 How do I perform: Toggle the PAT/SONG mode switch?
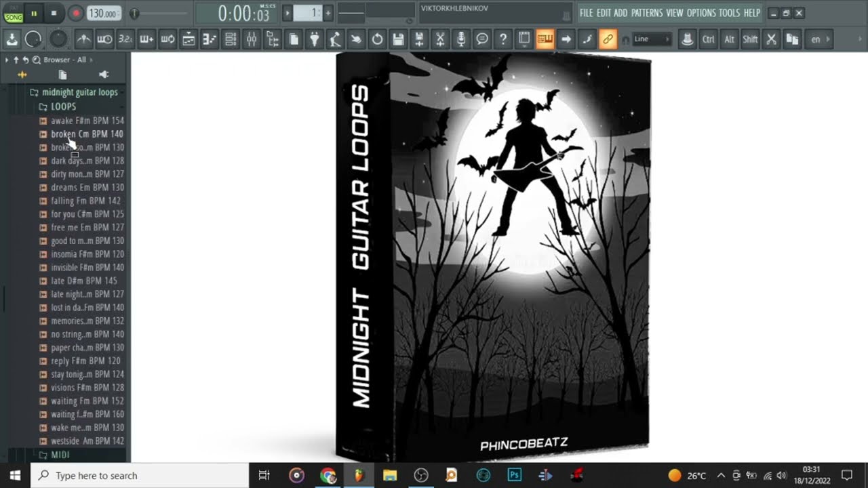(14, 13)
